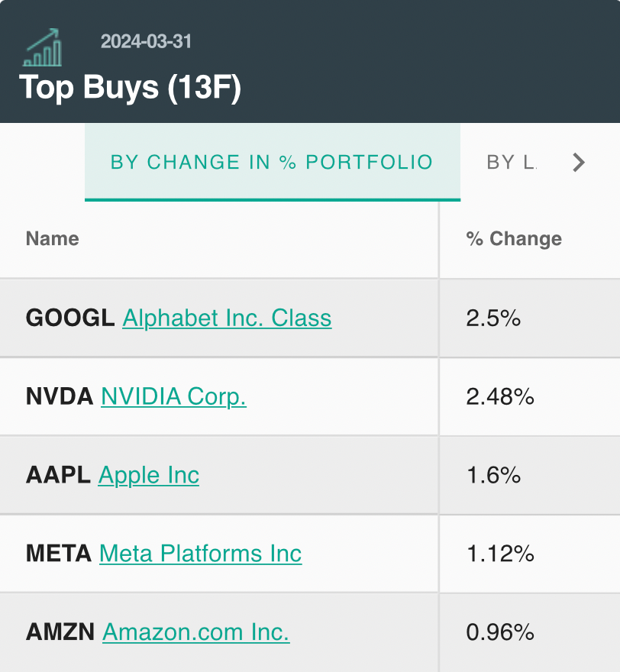Screen dimensions: 620x672
Task: Select the AAPL ticker symbol
Action: point(58,475)
